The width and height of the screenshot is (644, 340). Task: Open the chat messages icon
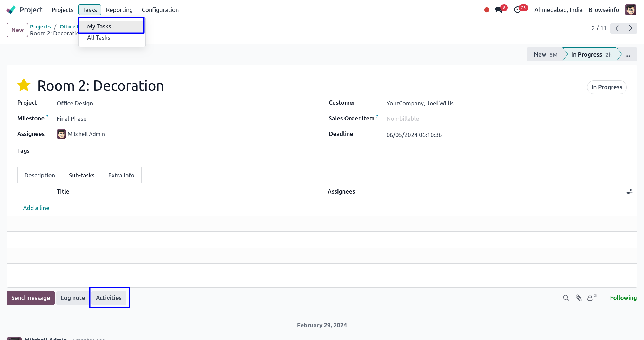[499, 10]
